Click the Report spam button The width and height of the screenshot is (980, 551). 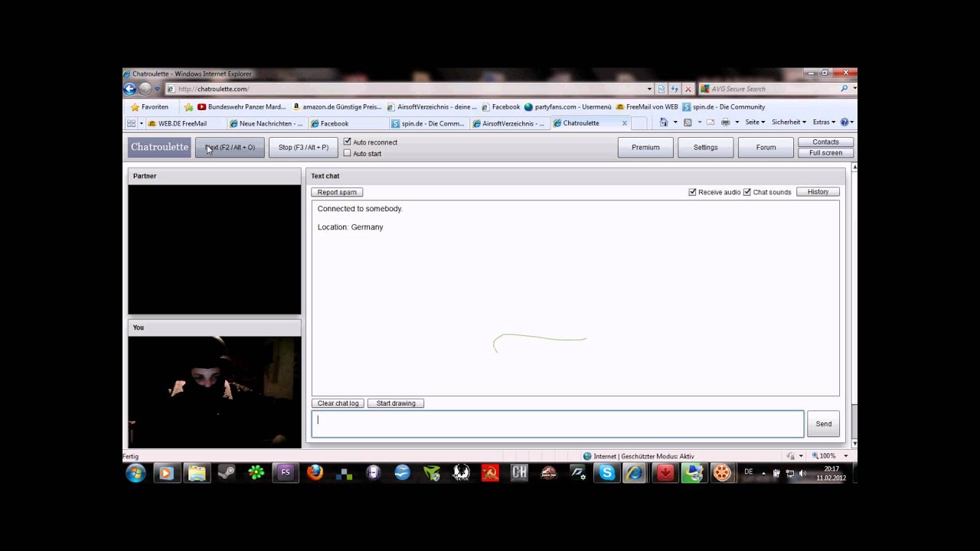337,192
